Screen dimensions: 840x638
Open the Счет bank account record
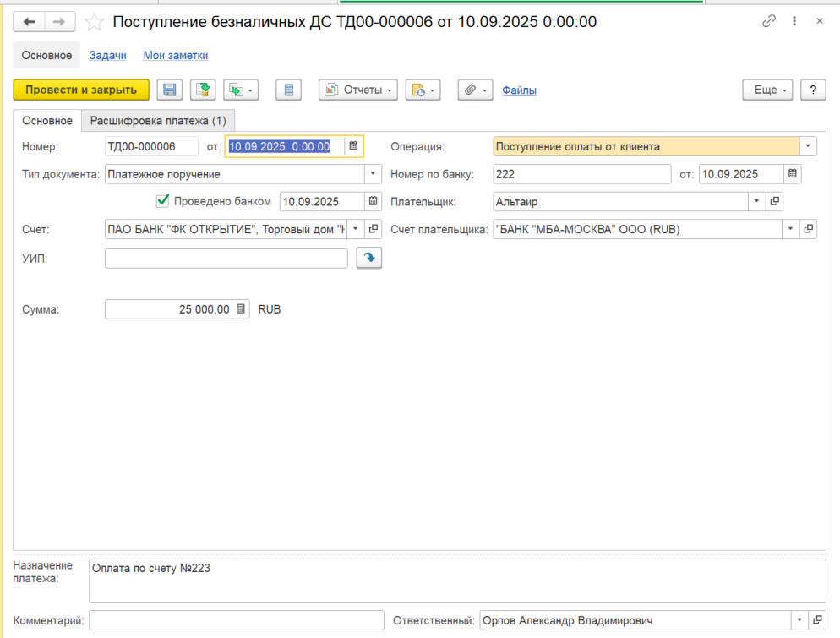pyautogui.click(x=374, y=229)
